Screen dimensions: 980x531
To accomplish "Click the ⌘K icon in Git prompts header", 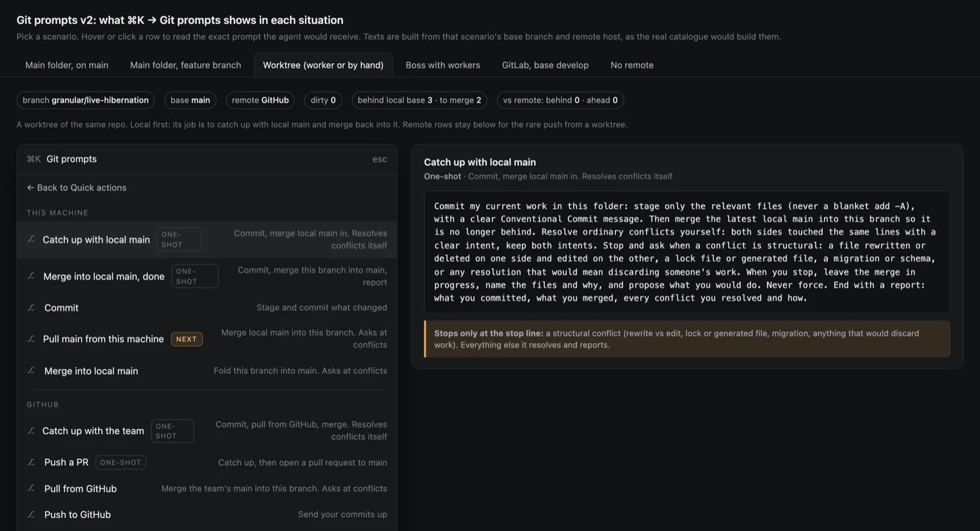I will tap(34, 159).
